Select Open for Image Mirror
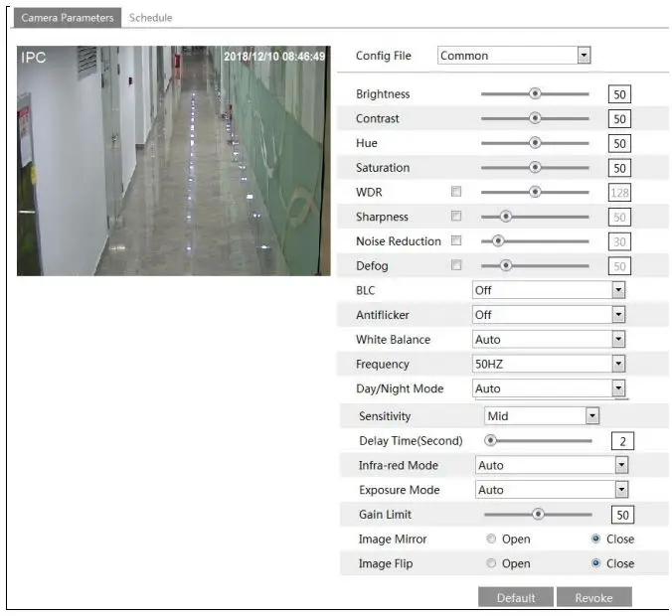Screen dimensions: 672x616 (491, 539)
